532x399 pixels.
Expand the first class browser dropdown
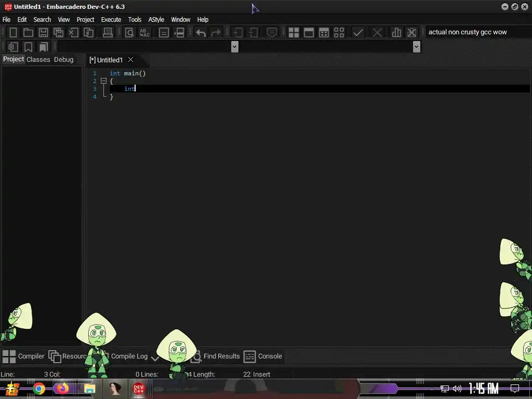tap(234, 47)
